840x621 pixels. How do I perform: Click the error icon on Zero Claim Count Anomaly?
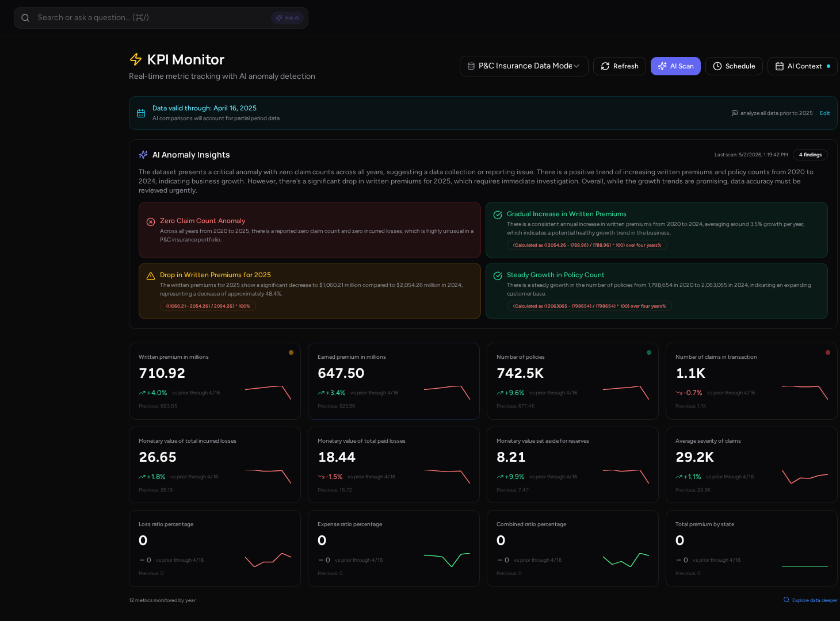coord(151,222)
